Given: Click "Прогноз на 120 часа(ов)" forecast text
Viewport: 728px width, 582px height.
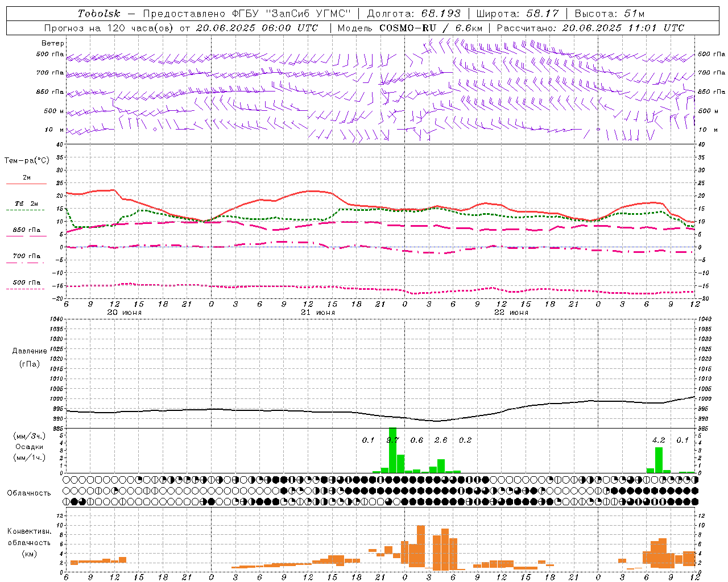Looking at the screenshot, I should coord(109,28).
